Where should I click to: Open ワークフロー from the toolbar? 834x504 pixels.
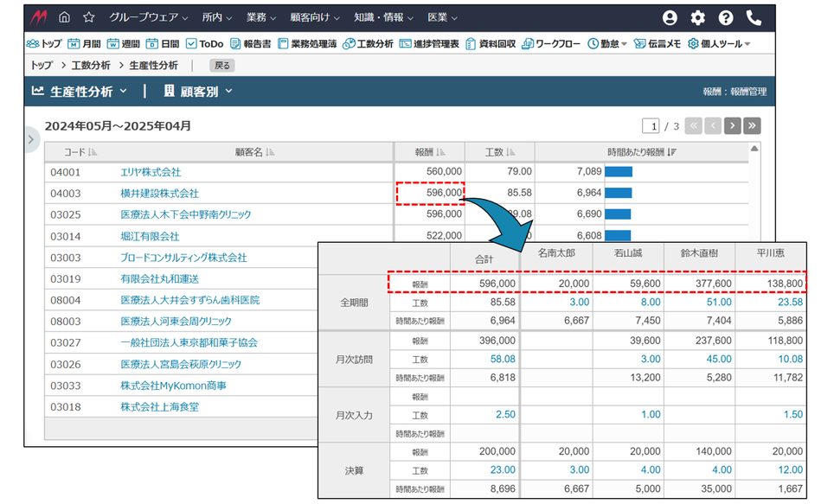pyautogui.click(x=551, y=43)
